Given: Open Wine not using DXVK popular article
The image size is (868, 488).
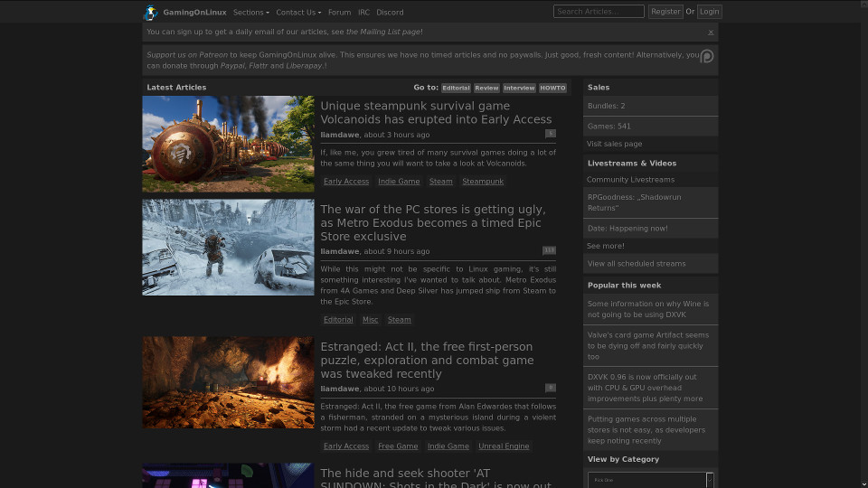Looking at the screenshot, I should coord(650,309).
